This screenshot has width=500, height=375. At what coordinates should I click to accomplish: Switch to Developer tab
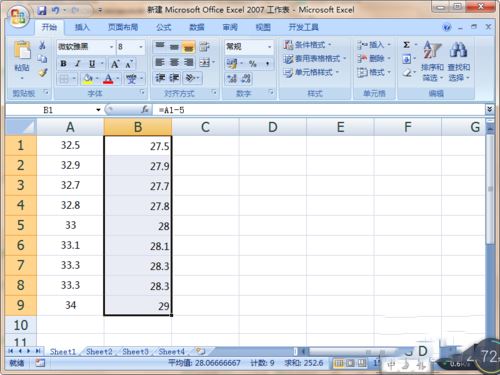click(x=303, y=27)
